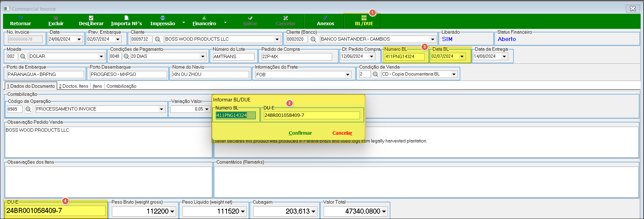Click Confirmar in the BL/DUE dialog

point(300,133)
